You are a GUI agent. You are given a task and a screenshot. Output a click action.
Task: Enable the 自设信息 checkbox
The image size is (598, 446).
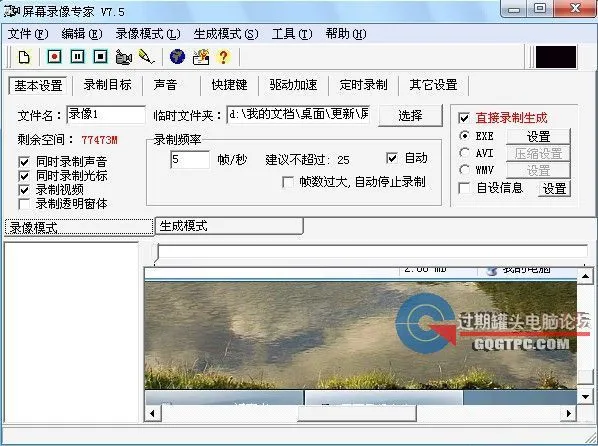coord(464,188)
